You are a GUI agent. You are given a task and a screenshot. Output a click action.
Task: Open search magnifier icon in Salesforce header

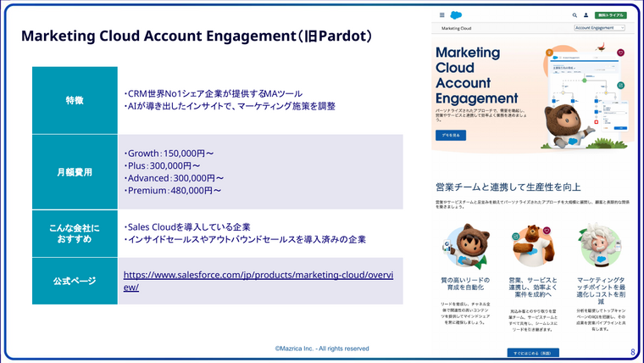coord(575,15)
